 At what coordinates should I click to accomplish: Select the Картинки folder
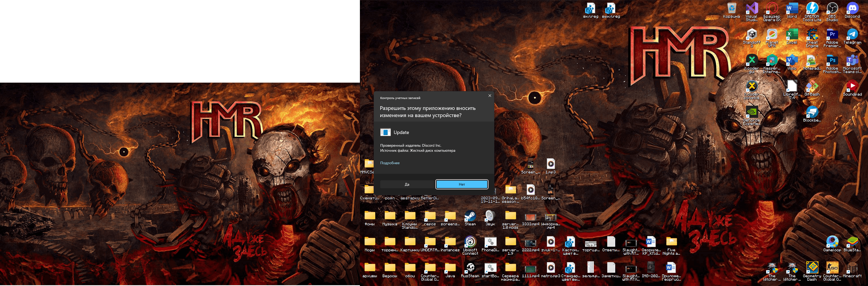click(x=410, y=244)
